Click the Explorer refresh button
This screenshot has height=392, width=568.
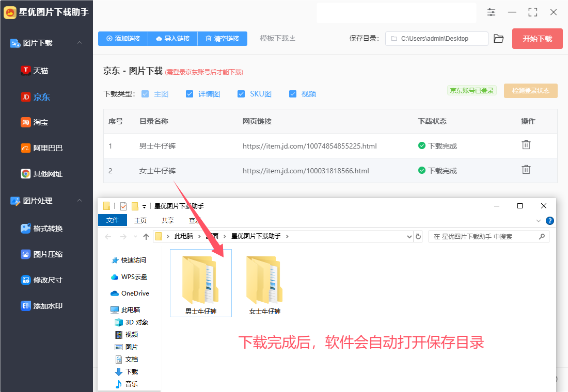[x=418, y=236]
